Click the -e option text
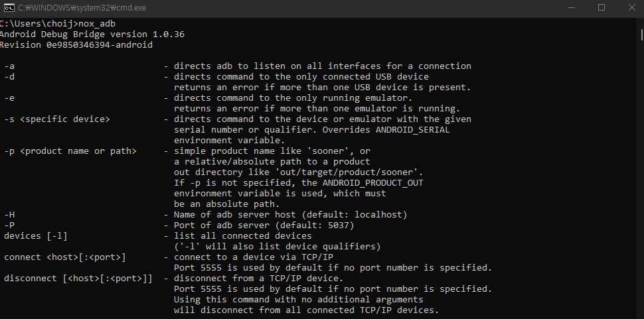 [x=9, y=98]
